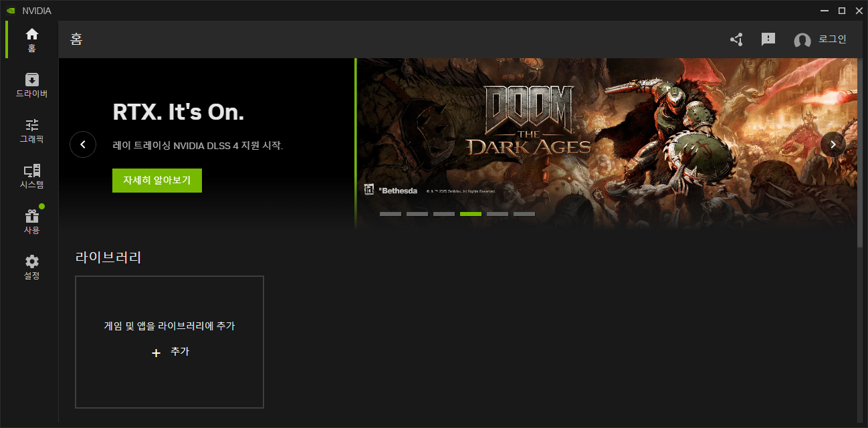868x428 pixels.
Task: Go to previous banner slide arrow
Action: point(83,144)
